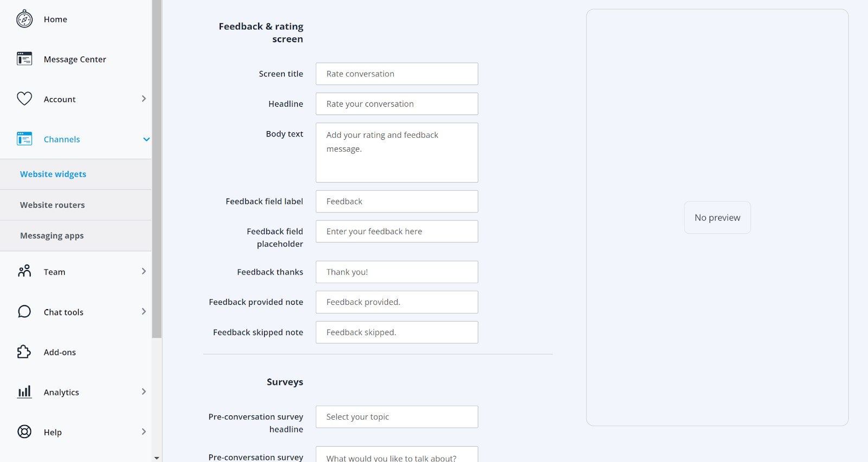The width and height of the screenshot is (868, 462).
Task: Click the sidebar scroll down arrow
Action: click(x=157, y=458)
